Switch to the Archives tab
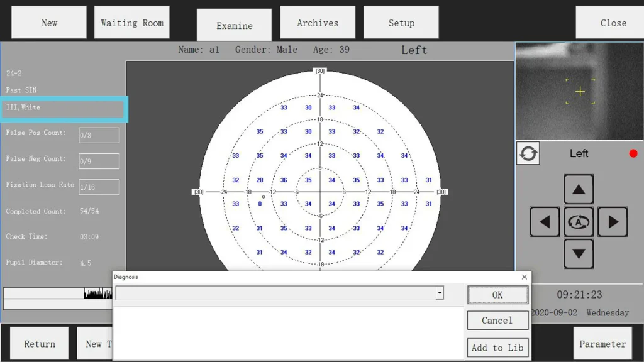Image resolution: width=644 pixels, height=362 pixels. click(318, 23)
